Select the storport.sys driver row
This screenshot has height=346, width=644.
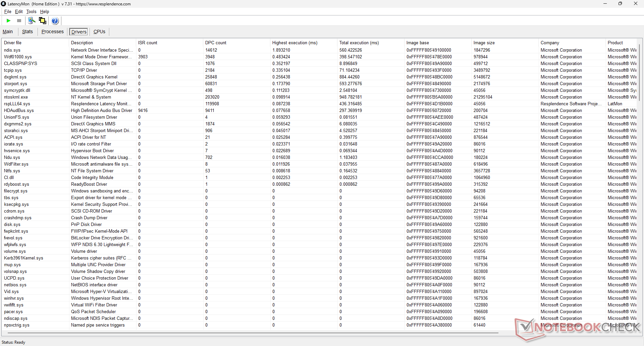pos(319,83)
